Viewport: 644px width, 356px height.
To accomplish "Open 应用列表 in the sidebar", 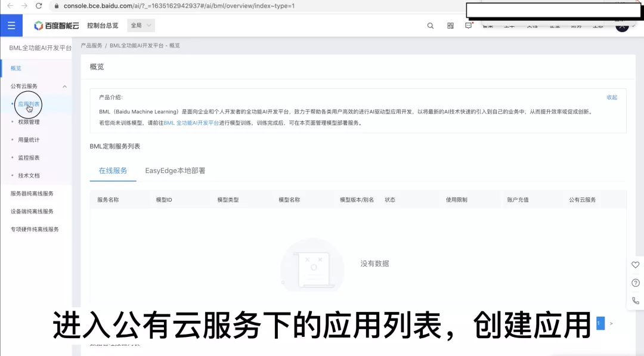I will click(x=29, y=104).
